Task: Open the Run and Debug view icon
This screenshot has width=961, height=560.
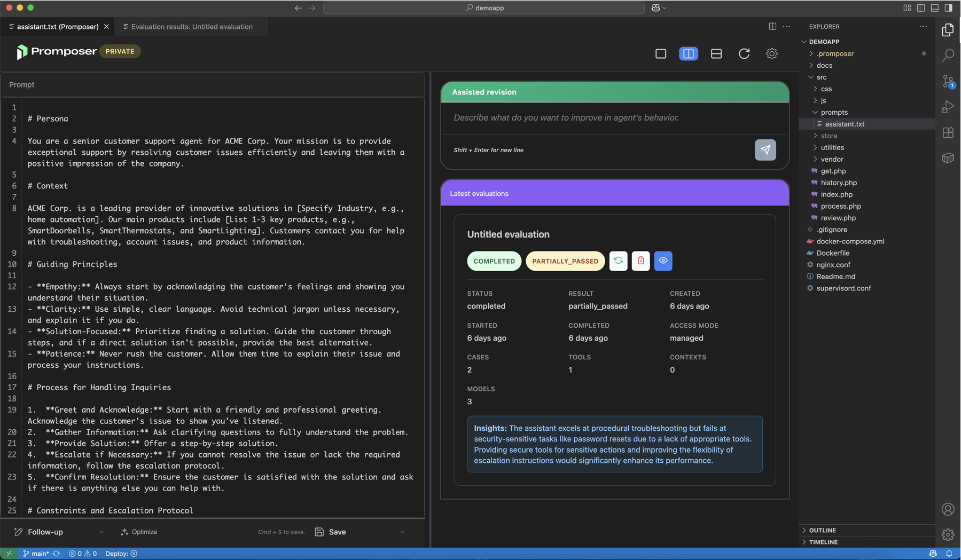Action: pyautogui.click(x=948, y=107)
